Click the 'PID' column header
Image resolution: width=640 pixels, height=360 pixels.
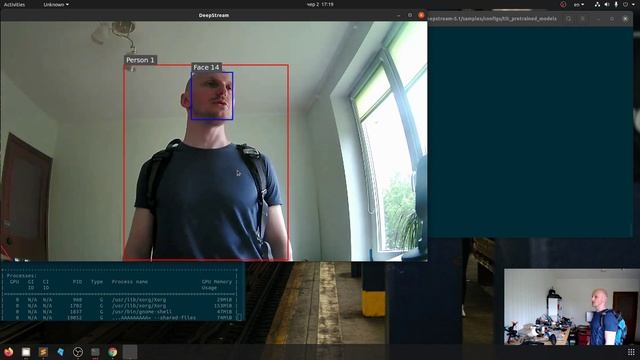pos(77,282)
